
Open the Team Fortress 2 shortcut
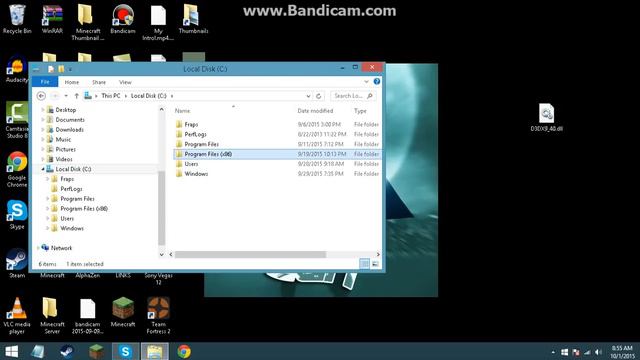(x=158, y=316)
